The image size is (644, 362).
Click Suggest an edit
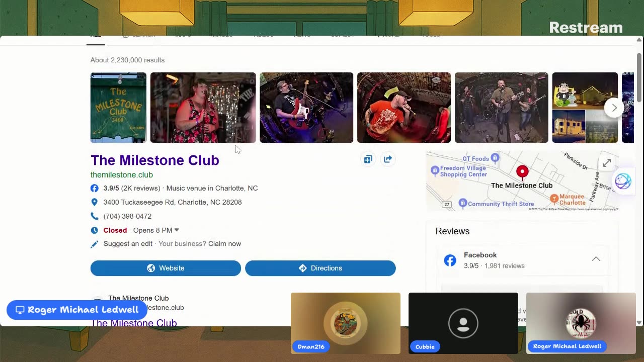pyautogui.click(x=128, y=244)
